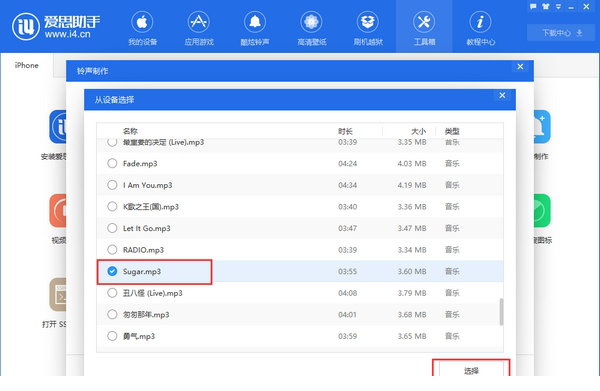
Task: Click the 4.19 MB size of I Am You.mp3
Action: click(x=412, y=185)
